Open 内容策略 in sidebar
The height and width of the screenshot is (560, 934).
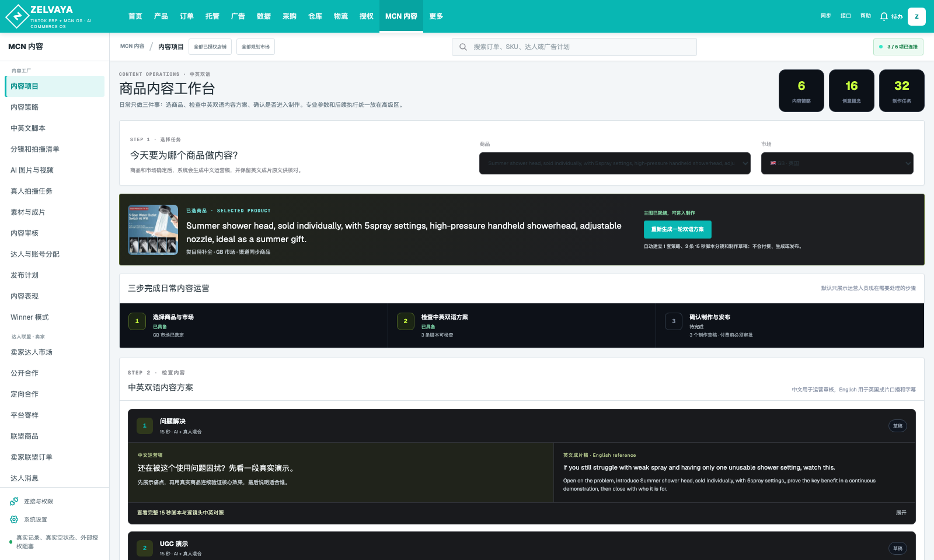coord(54,107)
